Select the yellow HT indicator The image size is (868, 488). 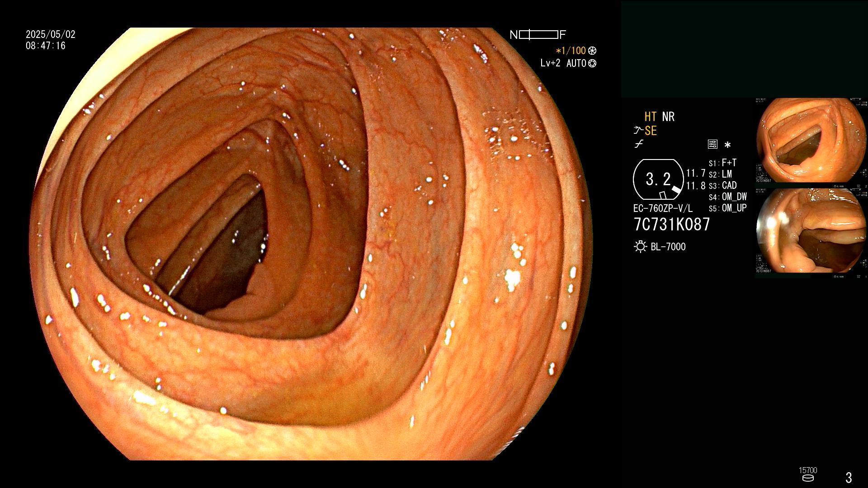point(650,117)
